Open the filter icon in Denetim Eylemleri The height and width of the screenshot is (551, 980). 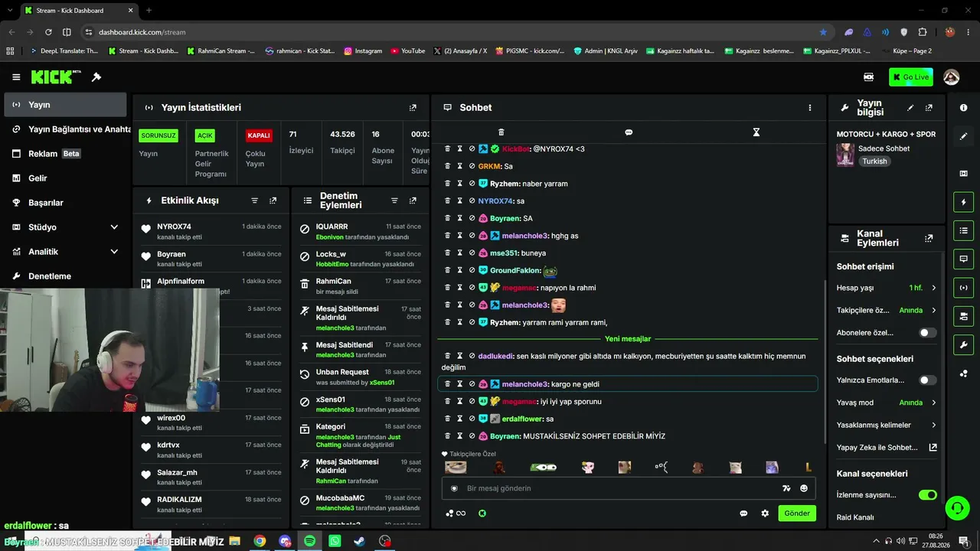pyautogui.click(x=394, y=201)
